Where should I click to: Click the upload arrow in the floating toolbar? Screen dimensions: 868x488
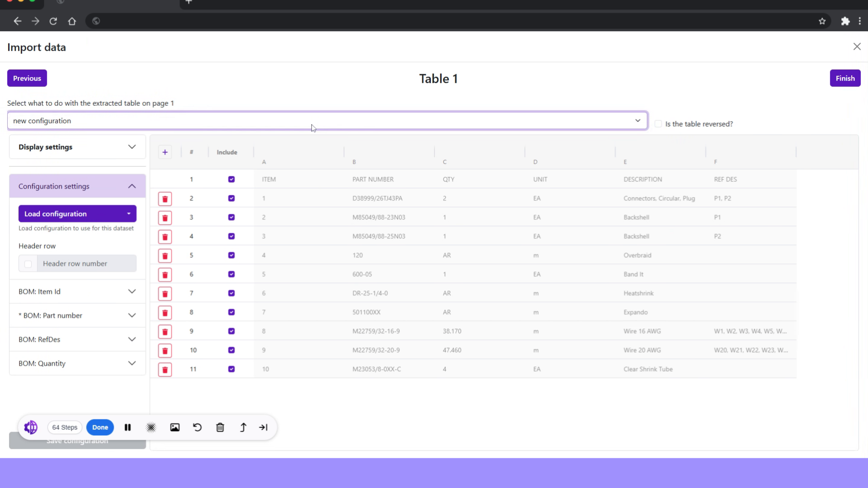tap(243, 427)
